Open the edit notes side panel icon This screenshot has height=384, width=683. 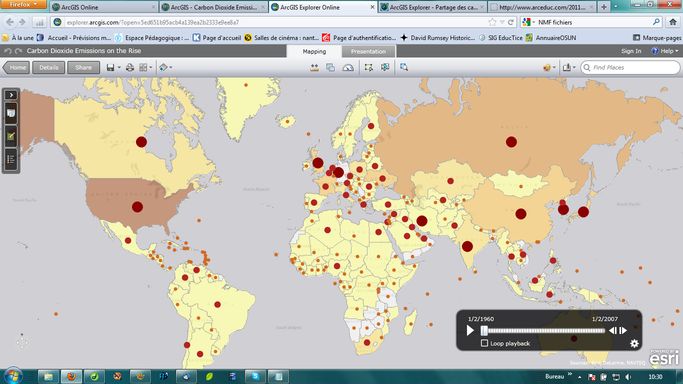tap(11, 137)
